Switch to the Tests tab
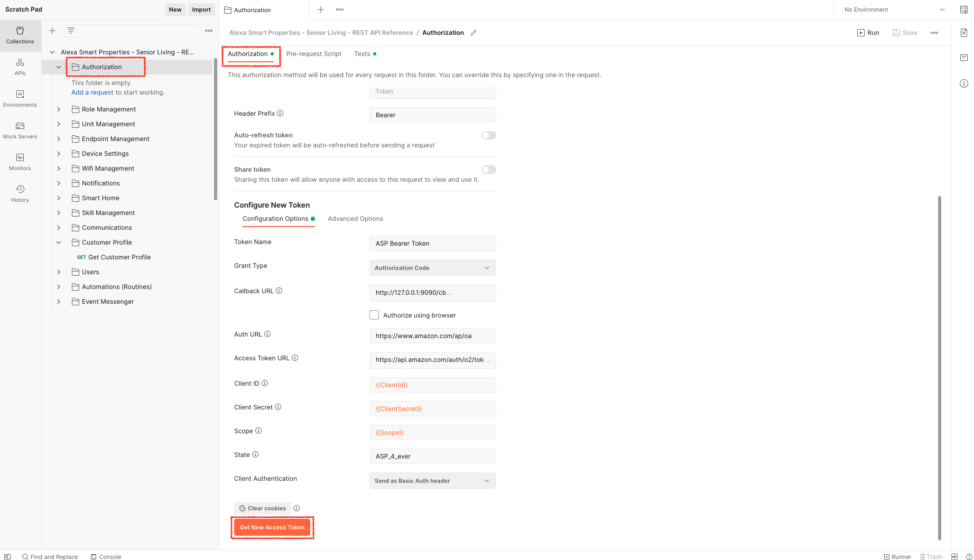The height and width of the screenshot is (560, 974). 365,54
